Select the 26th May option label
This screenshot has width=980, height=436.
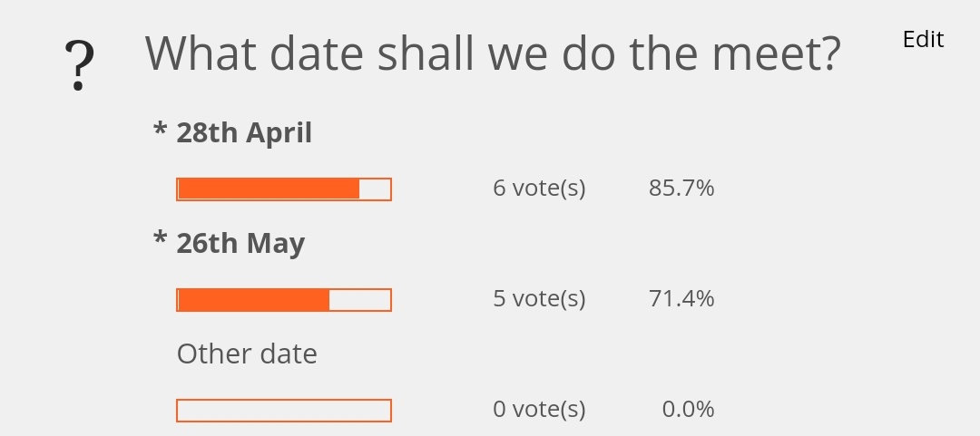coord(240,244)
